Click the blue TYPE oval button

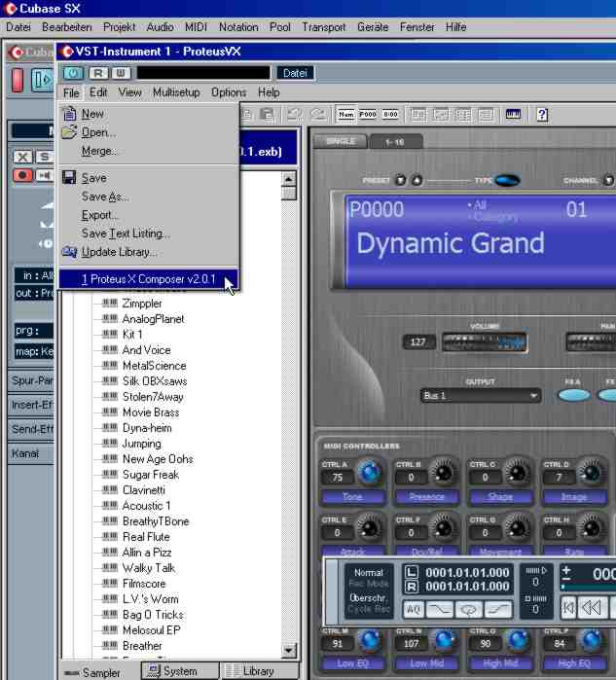point(507,180)
